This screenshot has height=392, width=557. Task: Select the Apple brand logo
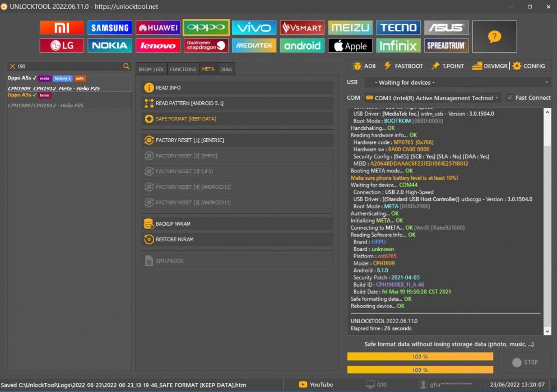pyautogui.click(x=350, y=45)
